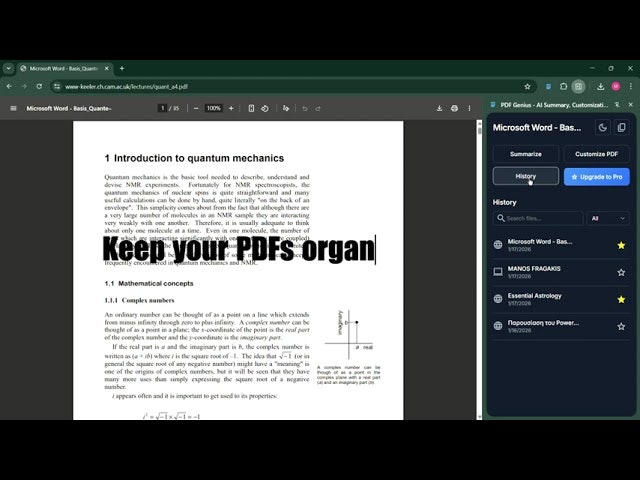
Task: Open the Chrome downloads icon
Action: pyautogui.click(x=600, y=87)
